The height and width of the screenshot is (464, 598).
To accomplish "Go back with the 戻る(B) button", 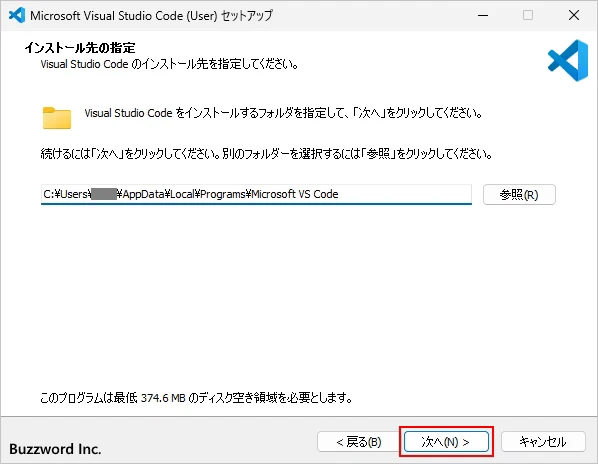I will (359, 442).
